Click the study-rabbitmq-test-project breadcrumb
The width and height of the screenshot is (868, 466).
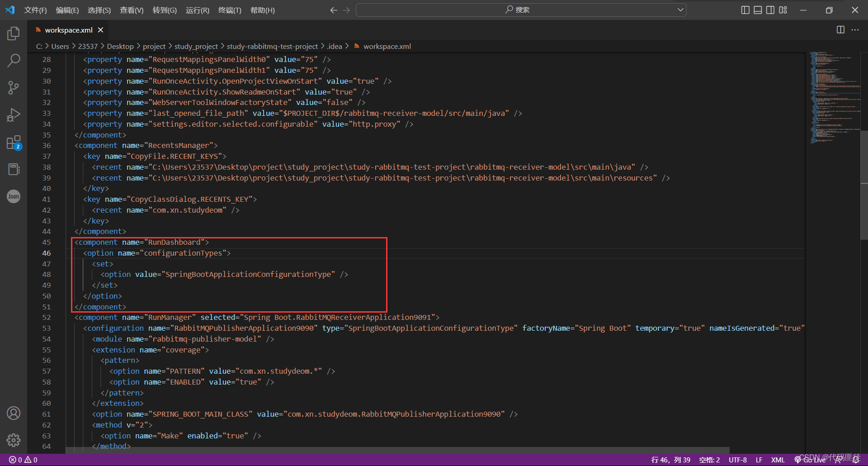[x=272, y=46]
